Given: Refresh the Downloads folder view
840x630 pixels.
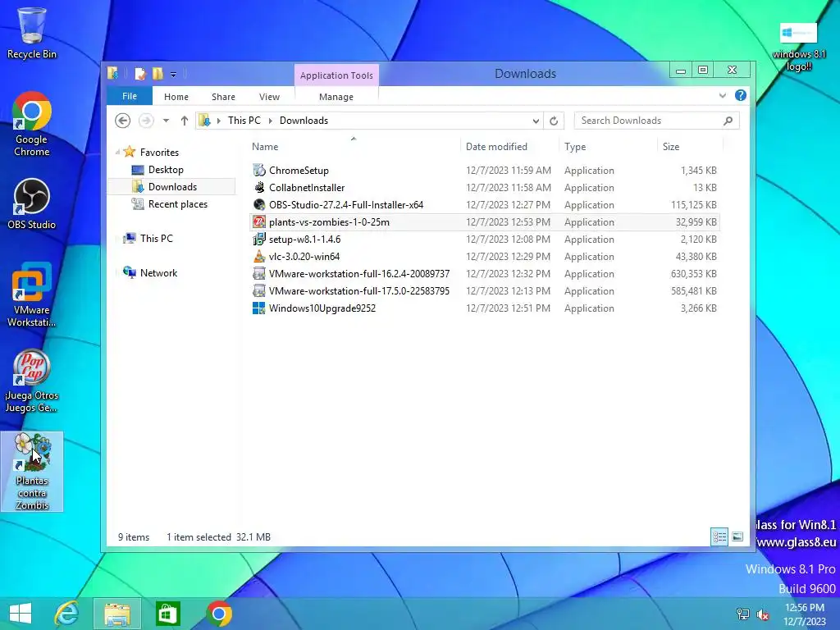Looking at the screenshot, I should click(554, 121).
